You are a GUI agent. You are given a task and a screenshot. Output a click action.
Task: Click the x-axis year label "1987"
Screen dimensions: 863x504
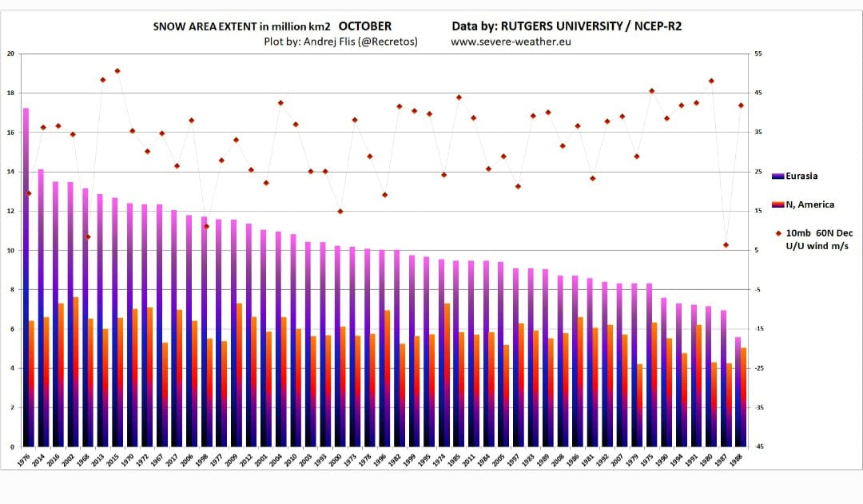click(x=722, y=460)
